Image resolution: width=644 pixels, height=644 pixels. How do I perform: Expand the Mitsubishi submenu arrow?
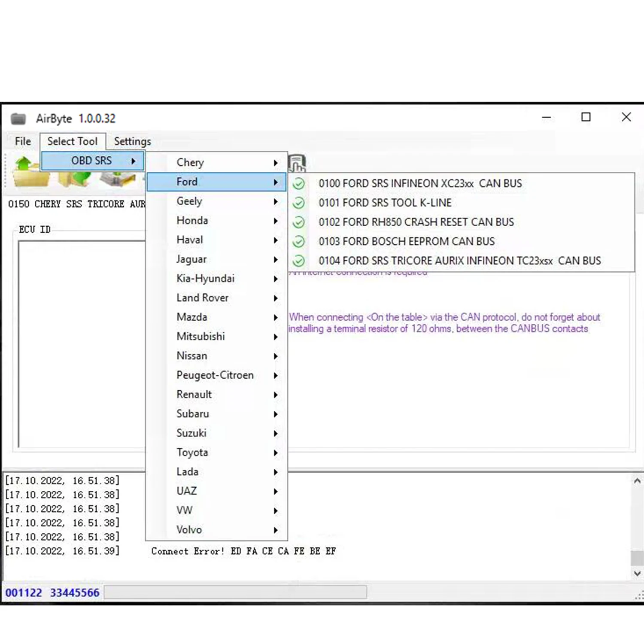tap(276, 337)
